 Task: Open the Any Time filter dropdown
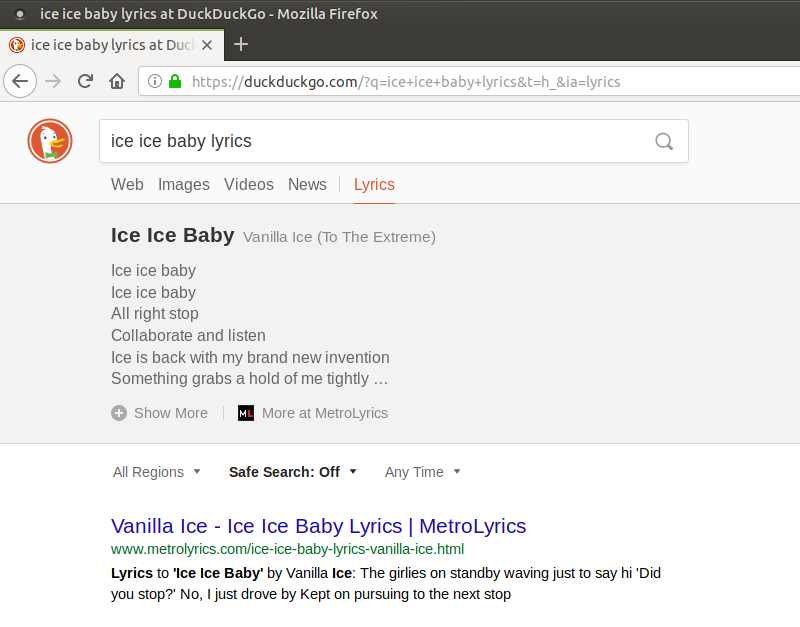pos(422,472)
